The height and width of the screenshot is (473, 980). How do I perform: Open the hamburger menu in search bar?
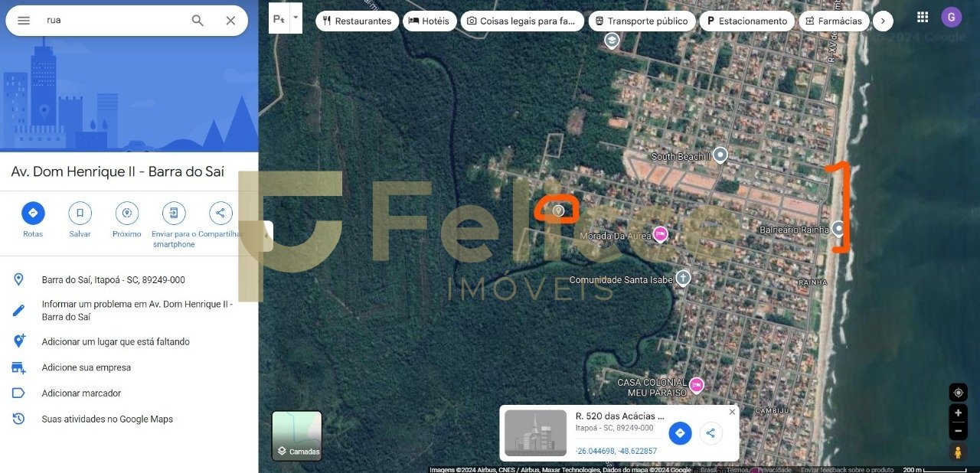[24, 21]
